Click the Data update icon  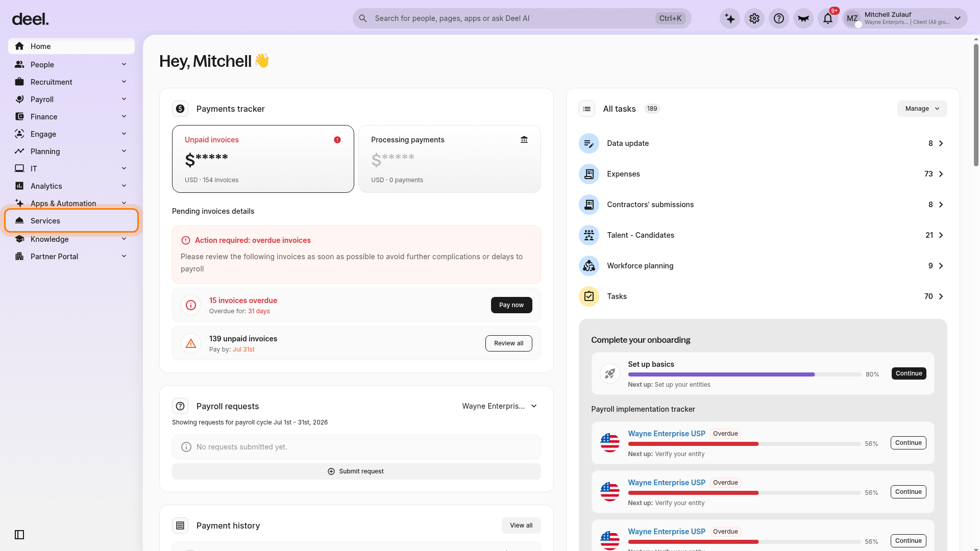tap(589, 143)
